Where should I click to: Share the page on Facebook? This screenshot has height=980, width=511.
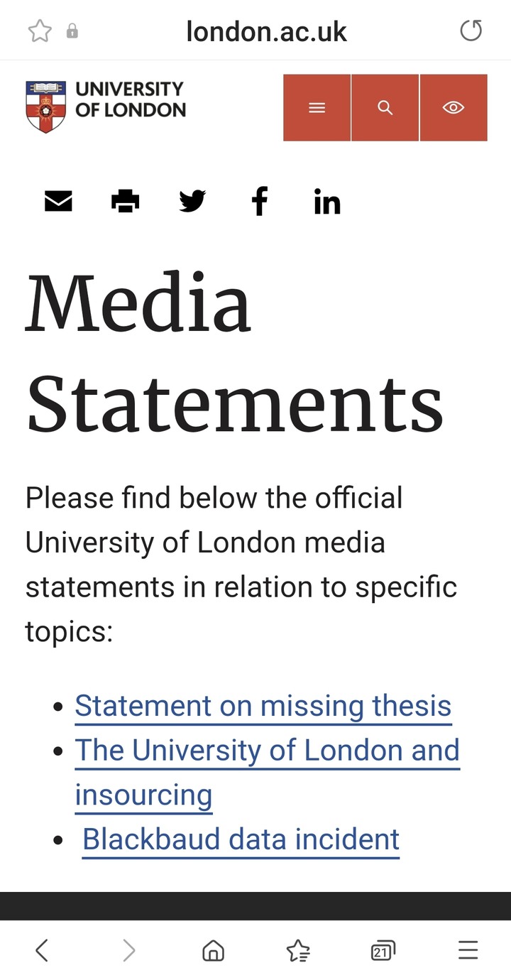click(x=260, y=202)
